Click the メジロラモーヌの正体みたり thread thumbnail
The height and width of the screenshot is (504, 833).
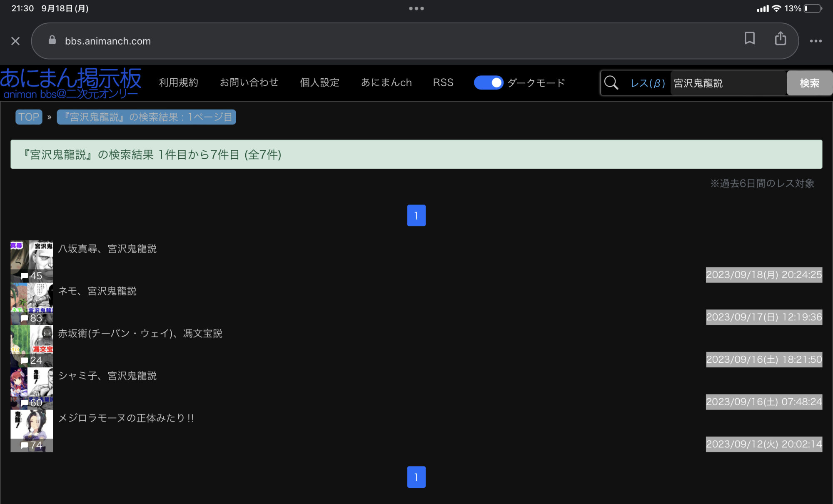click(32, 431)
